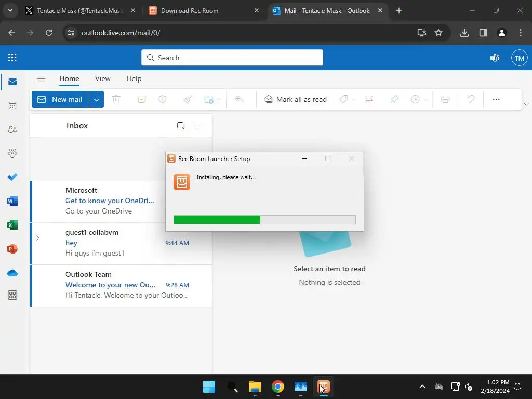Click the Pin icon in ribbon
The image size is (532, 399).
point(394,99)
